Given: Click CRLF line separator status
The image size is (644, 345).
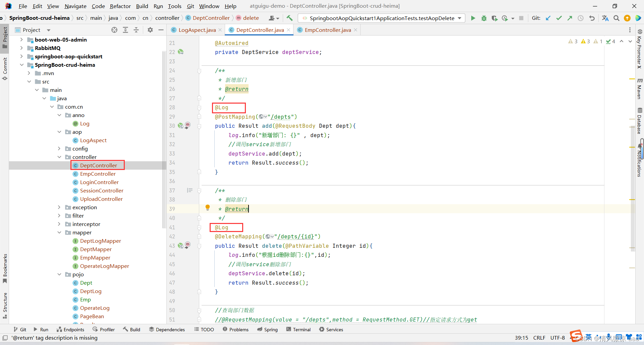Looking at the screenshot, I should point(539,338).
